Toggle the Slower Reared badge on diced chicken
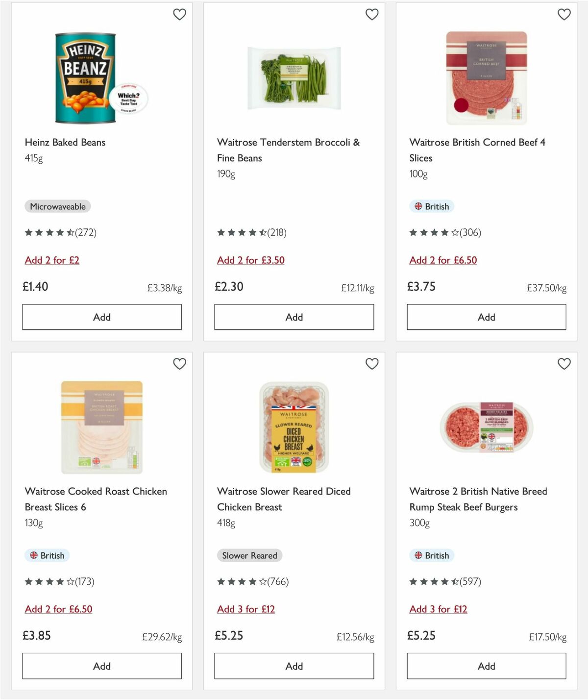The height and width of the screenshot is (700, 588). pyautogui.click(x=250, y=555)
